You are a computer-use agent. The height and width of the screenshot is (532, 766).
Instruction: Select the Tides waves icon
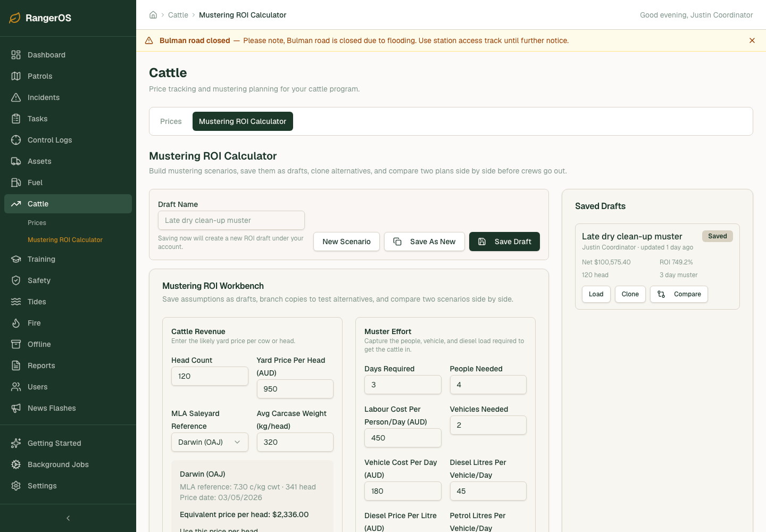16,302
